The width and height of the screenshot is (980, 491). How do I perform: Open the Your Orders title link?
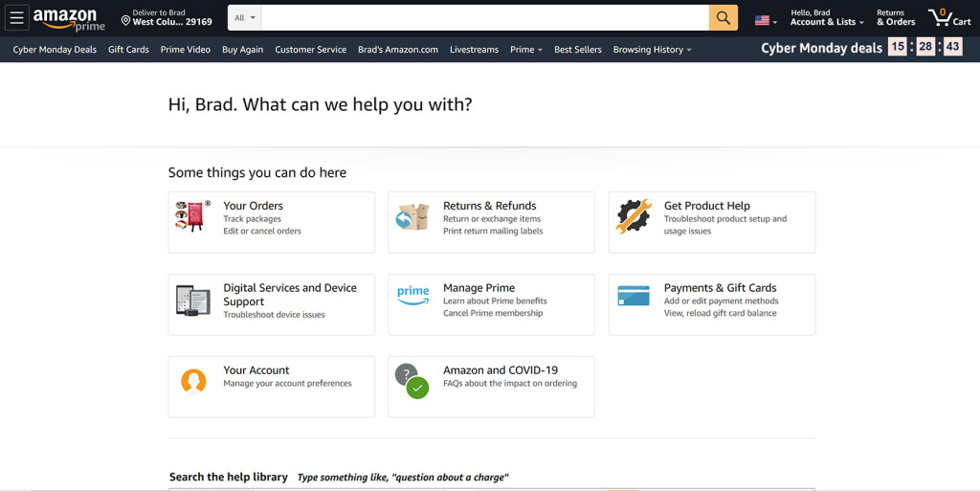pos(253,206)
